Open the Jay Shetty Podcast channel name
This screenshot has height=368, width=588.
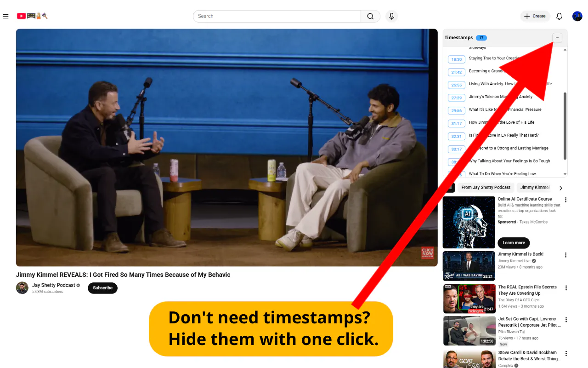point(53,285)
